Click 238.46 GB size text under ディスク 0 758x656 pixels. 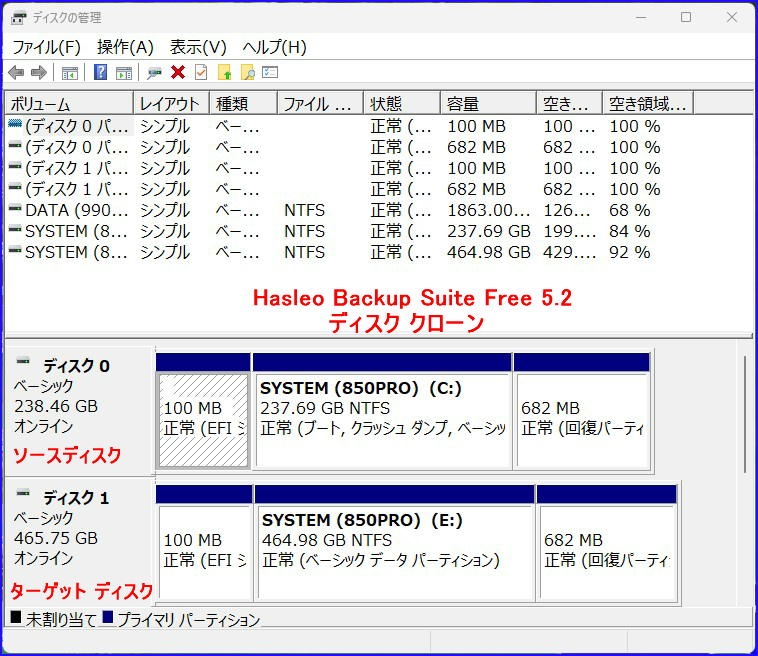[56, 406]
